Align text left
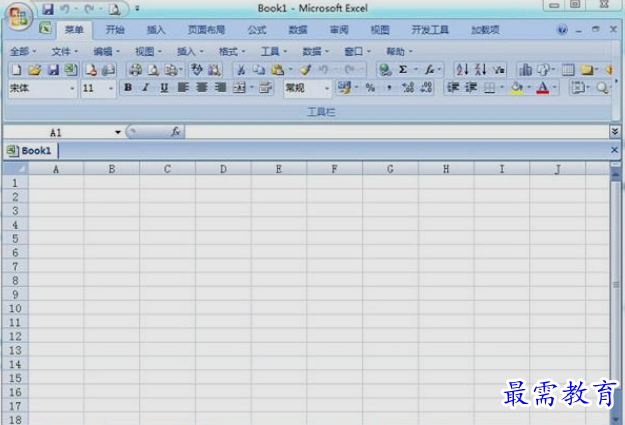Screen dimensions: 625x425 (x=183, y=87)
